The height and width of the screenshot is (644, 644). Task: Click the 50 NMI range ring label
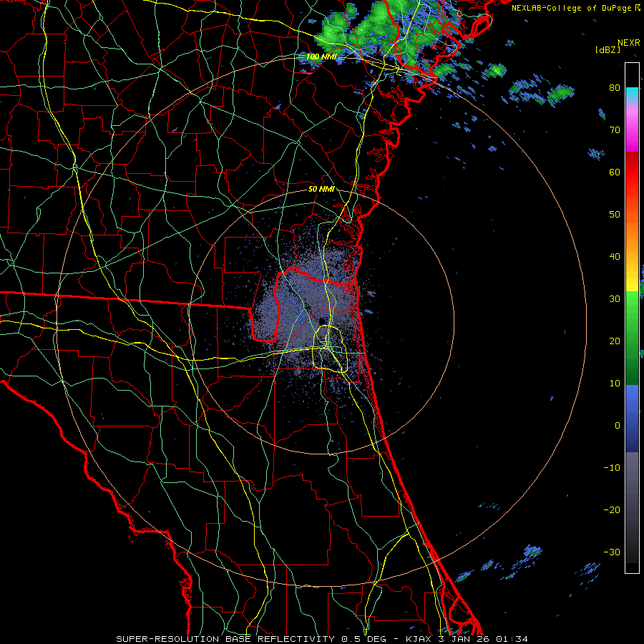321,189
